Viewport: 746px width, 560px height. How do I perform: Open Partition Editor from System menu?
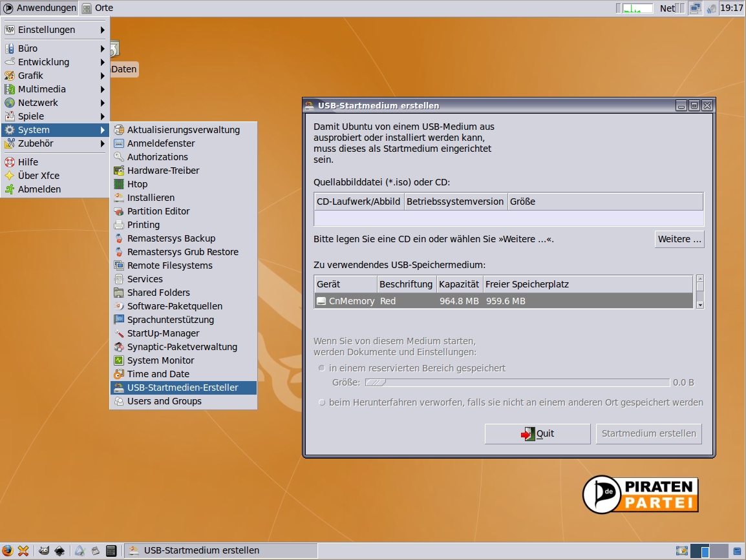click(x=158, y=211)
